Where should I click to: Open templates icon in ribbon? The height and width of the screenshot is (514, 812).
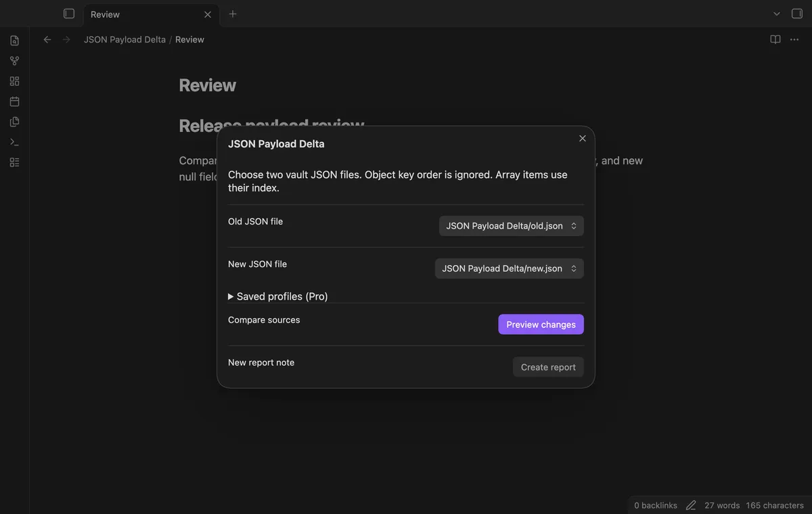coord(15,122)
